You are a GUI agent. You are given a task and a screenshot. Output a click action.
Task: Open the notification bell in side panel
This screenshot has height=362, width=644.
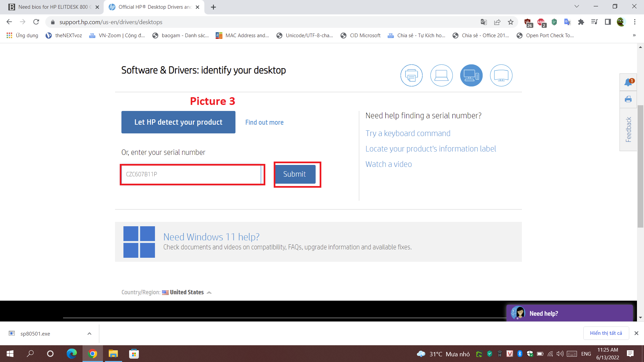click(x=628, y=82)
